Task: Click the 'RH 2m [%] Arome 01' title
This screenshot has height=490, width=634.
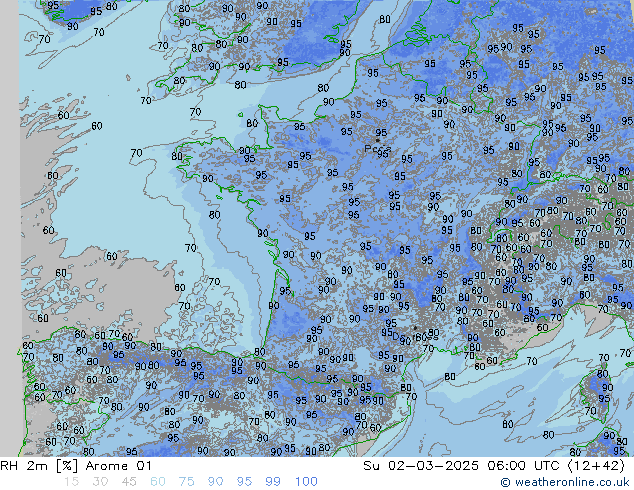Action: click(76, 466)
